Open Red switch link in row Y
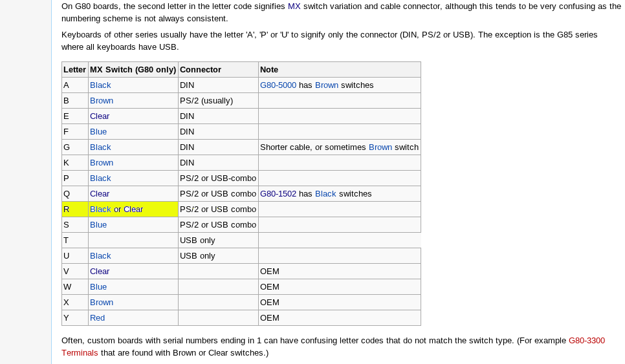The width and height of the screenshot is (625, 364). coord(97,318)
